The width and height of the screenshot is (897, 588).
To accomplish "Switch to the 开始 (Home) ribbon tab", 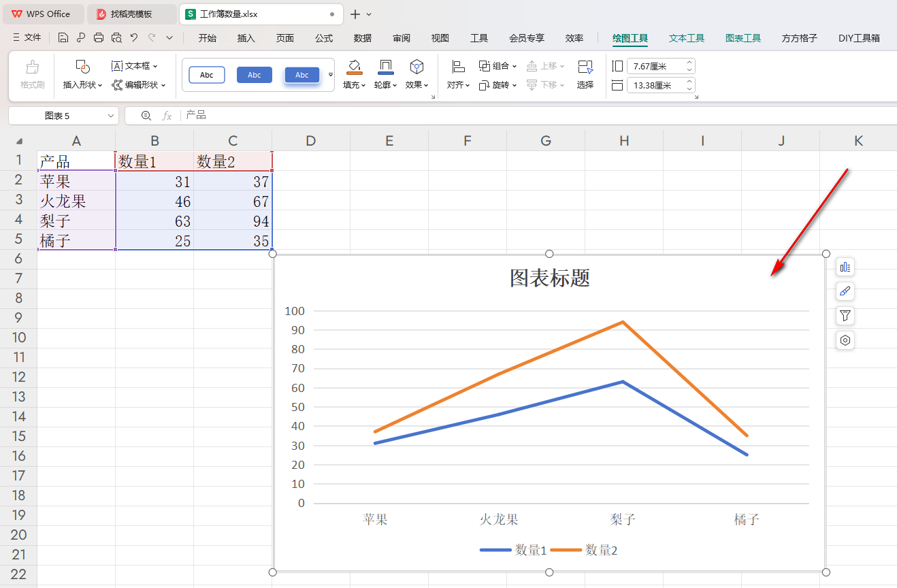I will (208, 38).
